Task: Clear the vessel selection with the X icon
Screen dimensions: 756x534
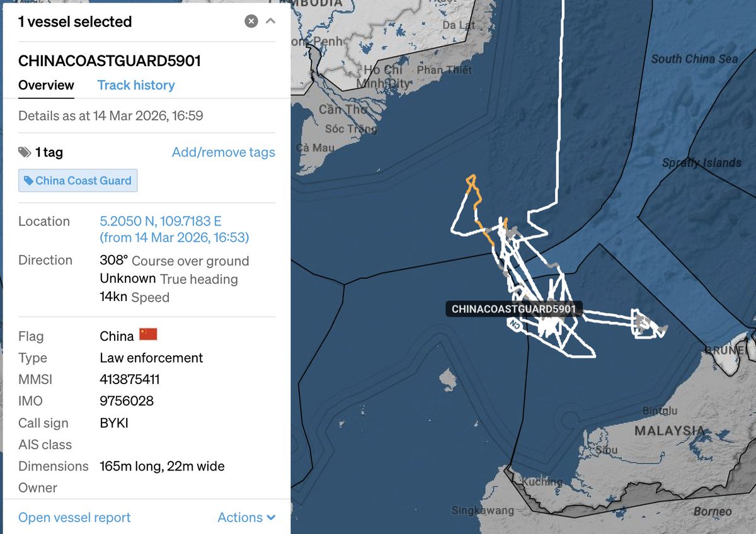Action: click(251, 21)
